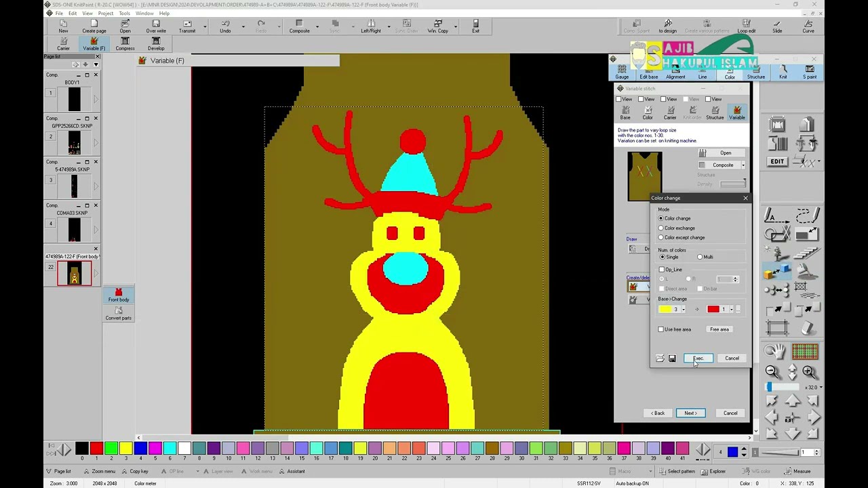Click the 'to design' toolbar icon
This screenshot has width=868, height=488.
(x=667, y=26)
